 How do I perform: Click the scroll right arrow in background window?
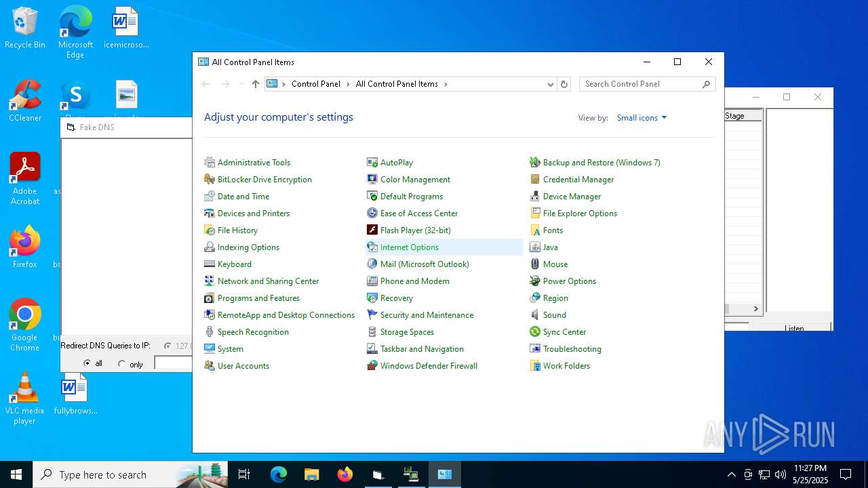pyautogui.click(x=755, y=309)
